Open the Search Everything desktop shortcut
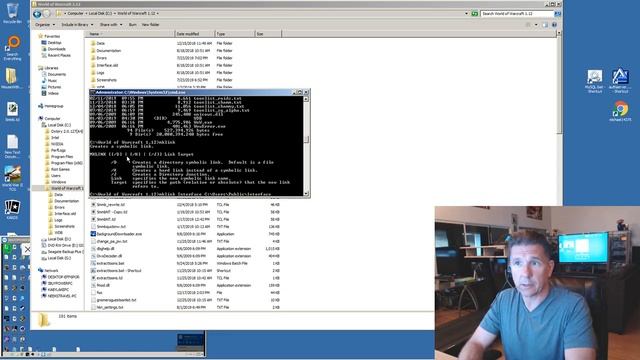The image size is (640, 360). [x=13, y=48]
